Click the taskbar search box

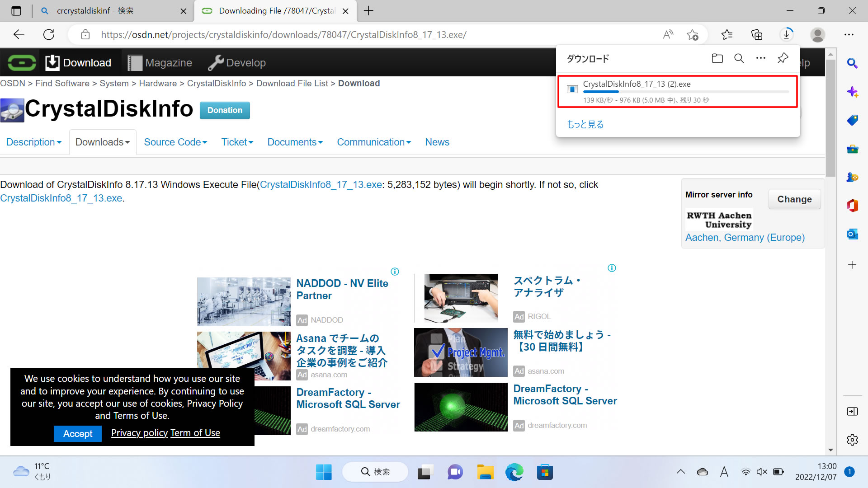click(375, 472)
